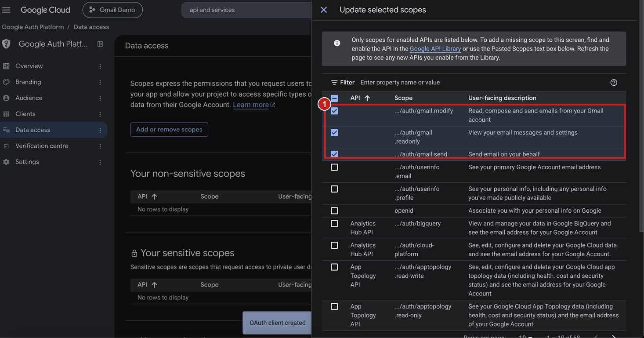Open the three-dot menu next to Settings
Screen dimensions: 644x338
100,162
